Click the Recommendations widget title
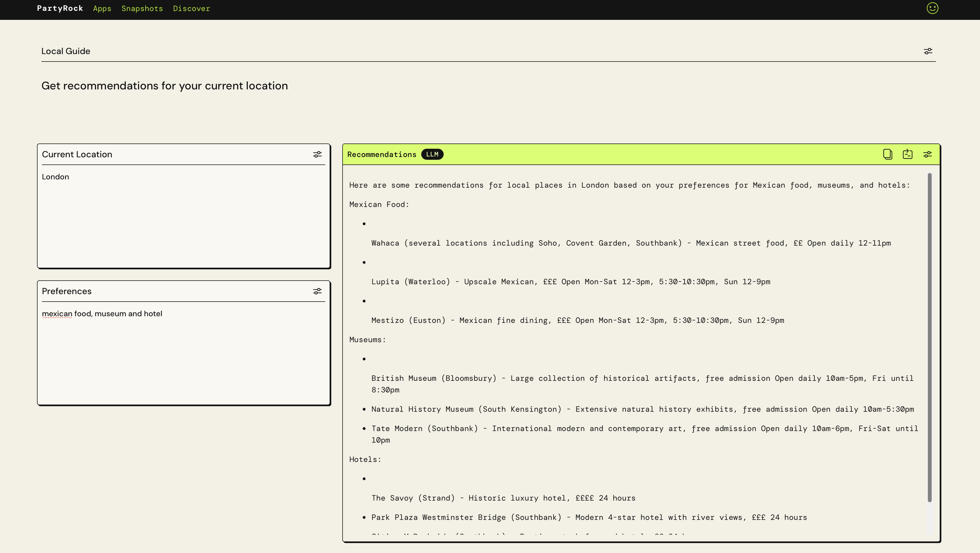 (382, 155)
